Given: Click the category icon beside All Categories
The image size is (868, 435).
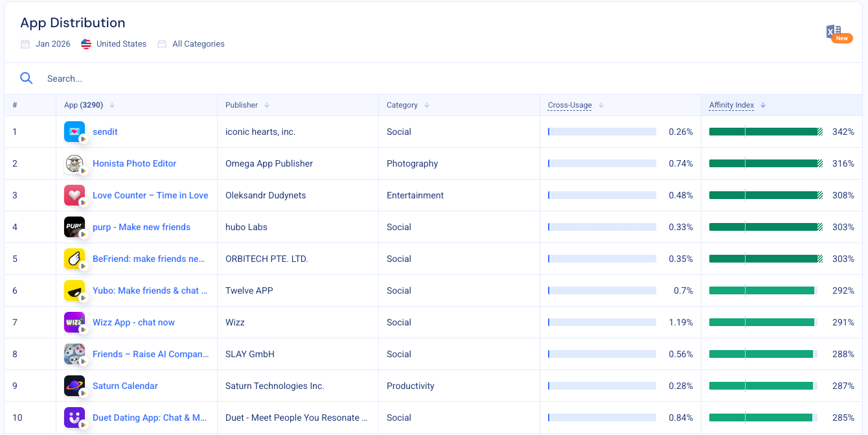Looking at the screenshot, I should pos(162,44).
